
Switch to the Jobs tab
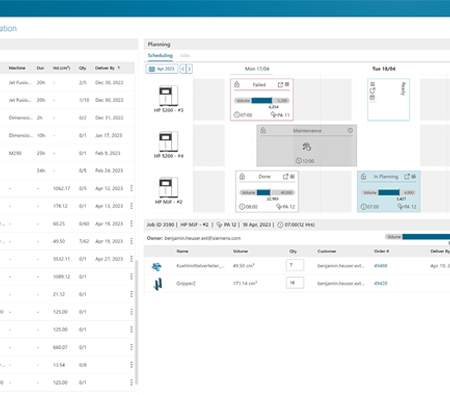coord(185,56)
